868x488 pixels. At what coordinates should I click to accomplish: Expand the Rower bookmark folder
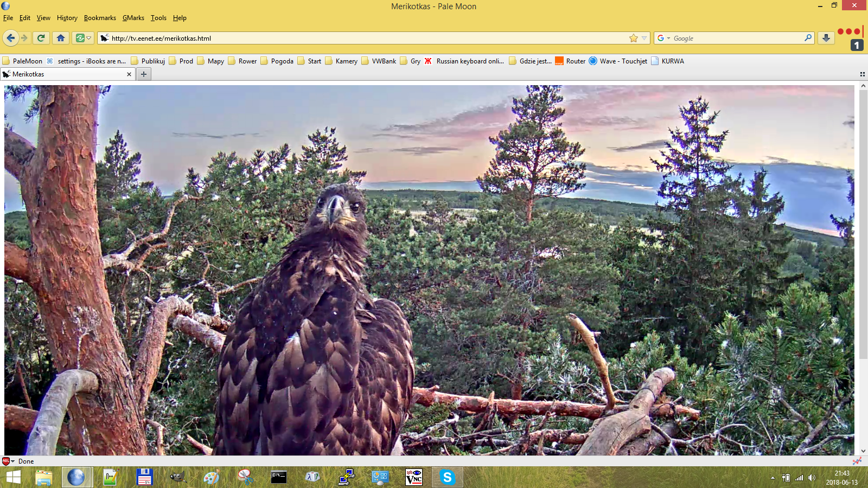(242, 61)
